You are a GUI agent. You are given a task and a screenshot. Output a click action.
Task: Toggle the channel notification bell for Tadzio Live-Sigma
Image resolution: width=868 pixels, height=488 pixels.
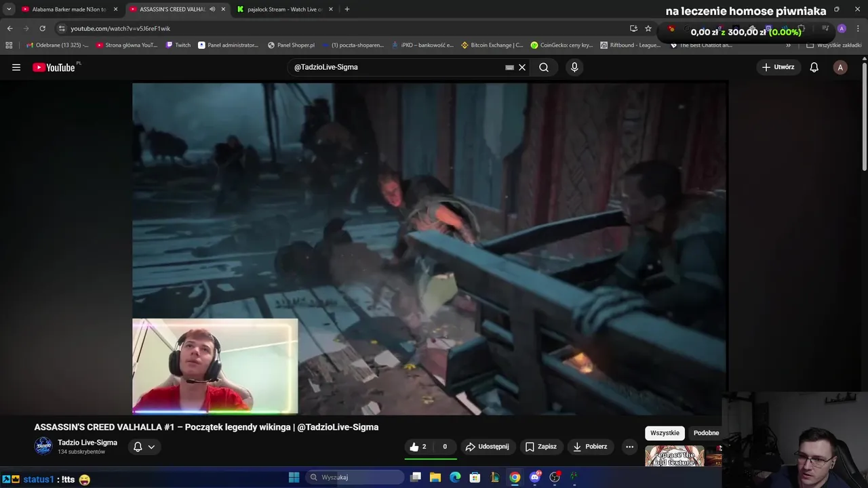click(x=138, y=447)
